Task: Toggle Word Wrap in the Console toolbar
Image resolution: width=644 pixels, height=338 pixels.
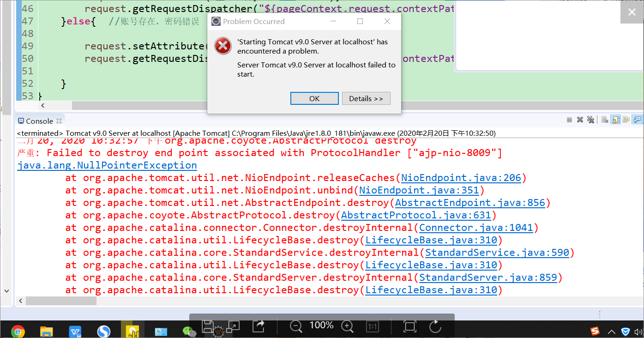Action: (x=626, y=120)
